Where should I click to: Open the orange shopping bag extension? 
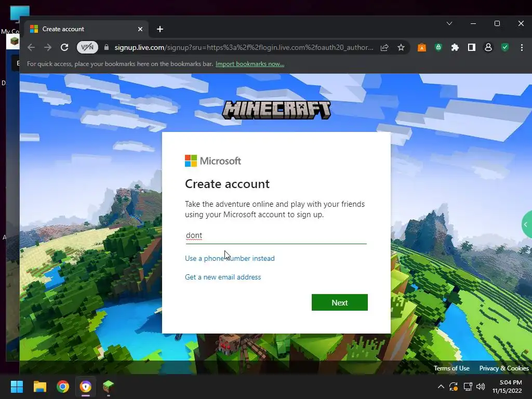tap(422, 47)
